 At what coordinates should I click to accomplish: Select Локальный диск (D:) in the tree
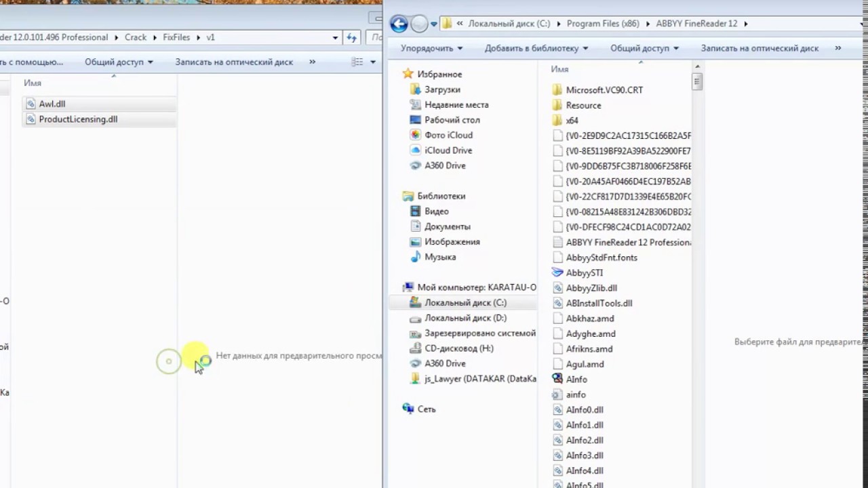tap(465, 318)
